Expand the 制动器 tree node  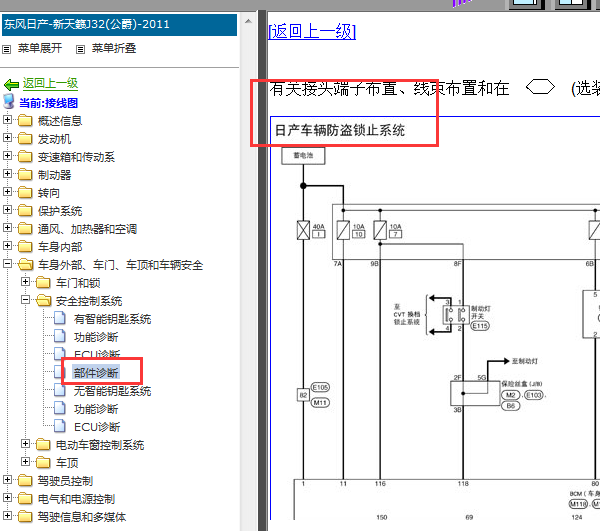(7, 173)
